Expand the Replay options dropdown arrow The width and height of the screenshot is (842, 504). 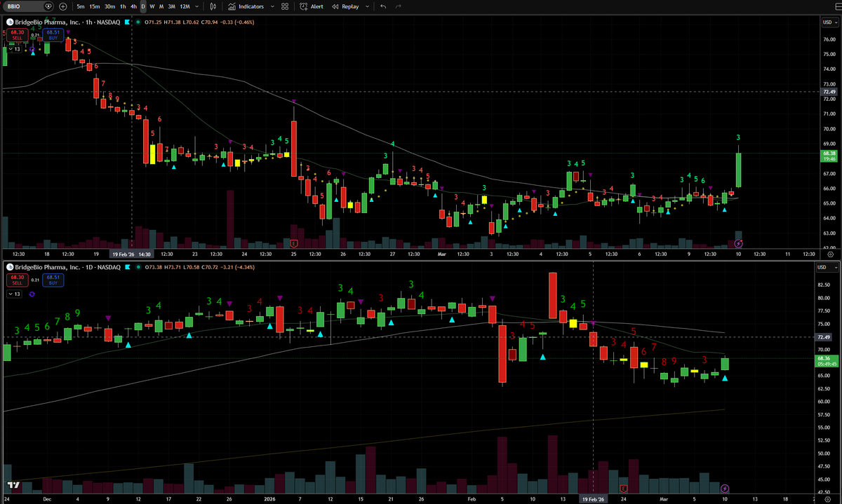point(367,6)
